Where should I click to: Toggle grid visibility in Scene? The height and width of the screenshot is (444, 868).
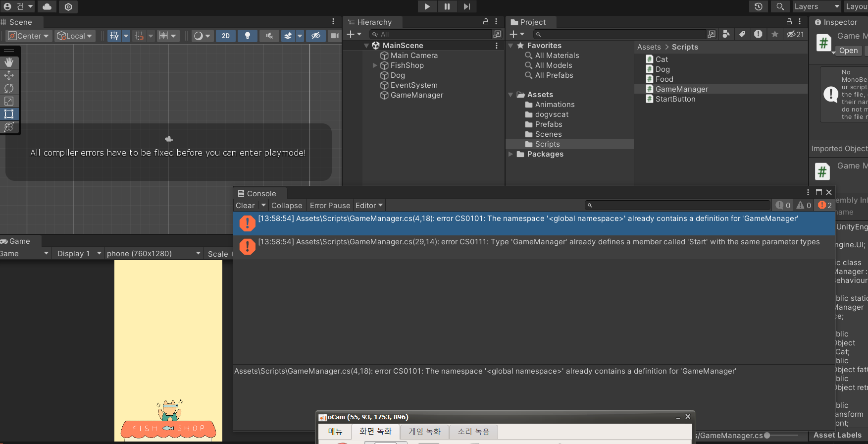coord(114,36)
